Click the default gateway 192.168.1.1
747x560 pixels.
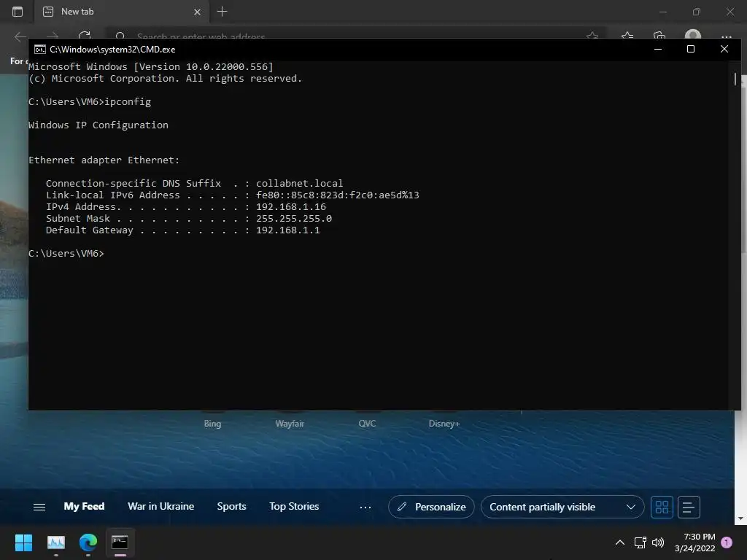pyautogui.click(x=287, y=230)
